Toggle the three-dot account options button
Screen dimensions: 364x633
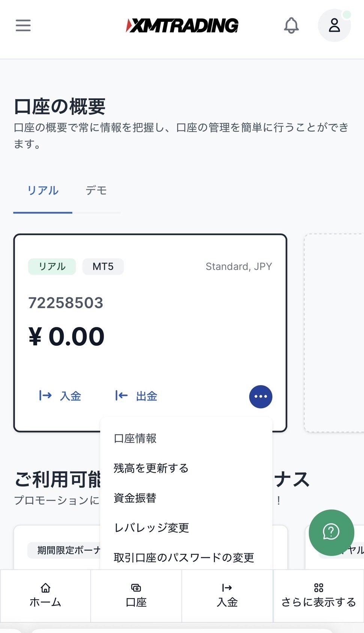(260, 396)
